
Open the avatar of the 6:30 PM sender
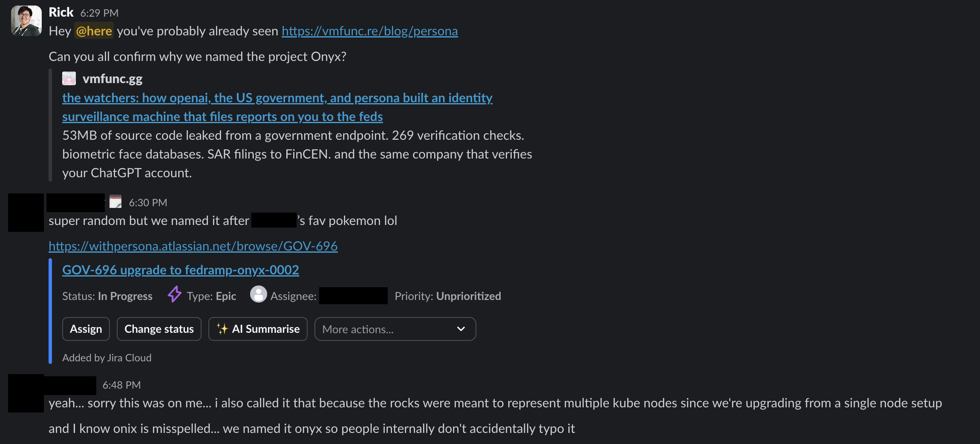(x=26, y=212)
